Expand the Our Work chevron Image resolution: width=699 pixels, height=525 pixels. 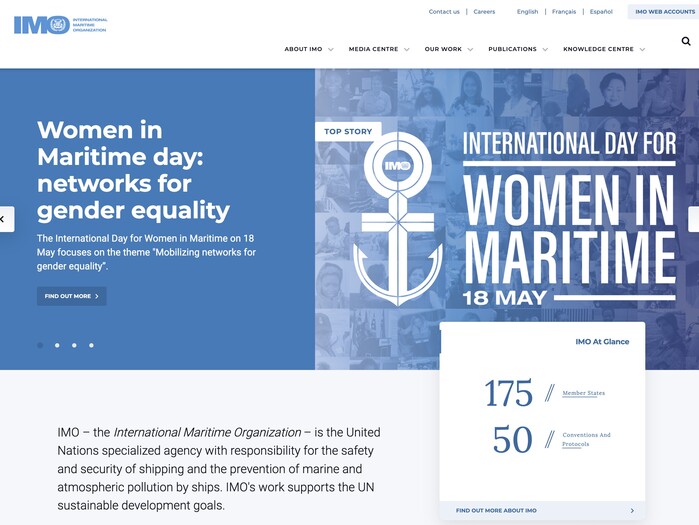tap(470, 49)
